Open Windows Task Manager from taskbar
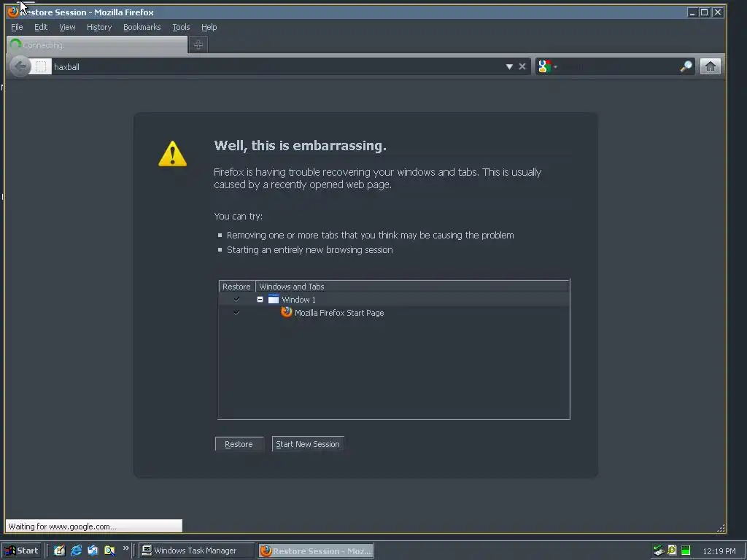The width and height of the screenshot is (747, 560). click(196, 551)
